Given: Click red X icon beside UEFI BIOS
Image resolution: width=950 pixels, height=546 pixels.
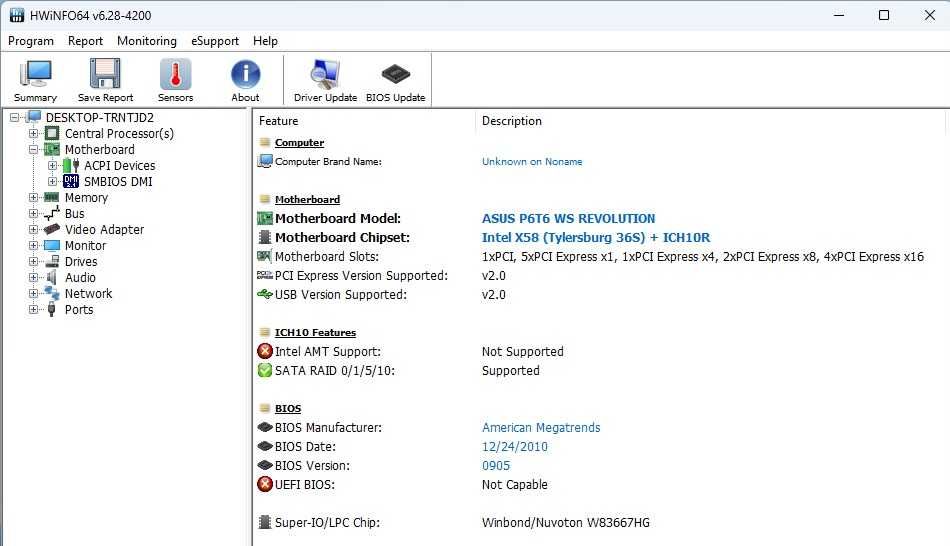Looking at the screenshot, I should [x=265, y=484].
